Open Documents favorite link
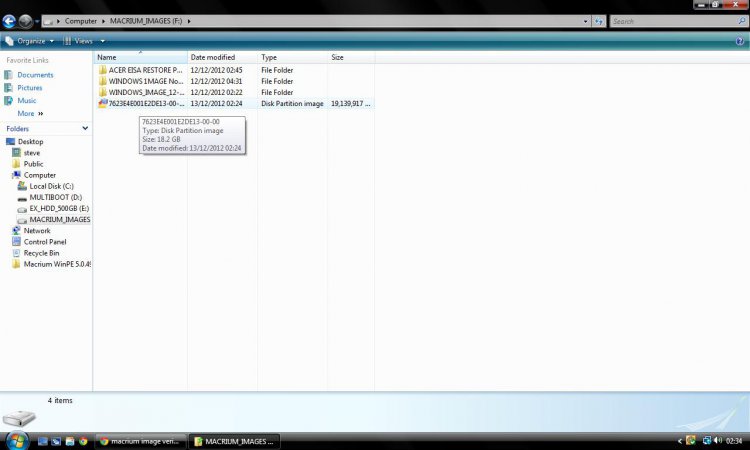The image size is (750, 450). [35, 75]
